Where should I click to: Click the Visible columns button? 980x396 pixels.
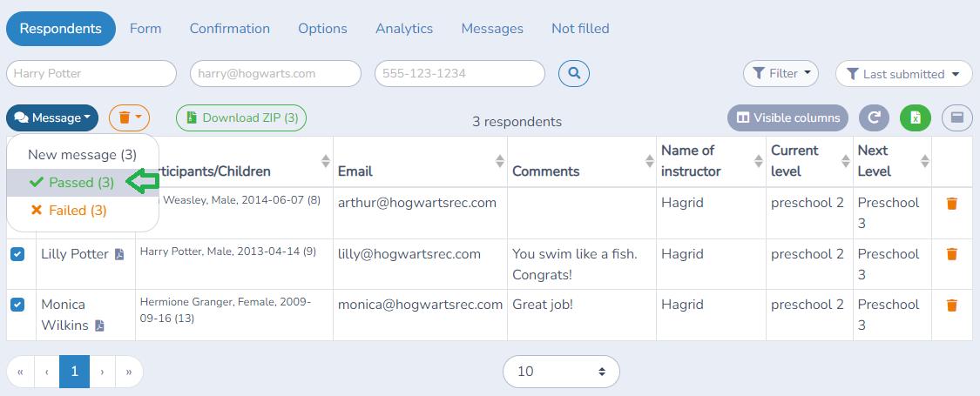point(788,117)
